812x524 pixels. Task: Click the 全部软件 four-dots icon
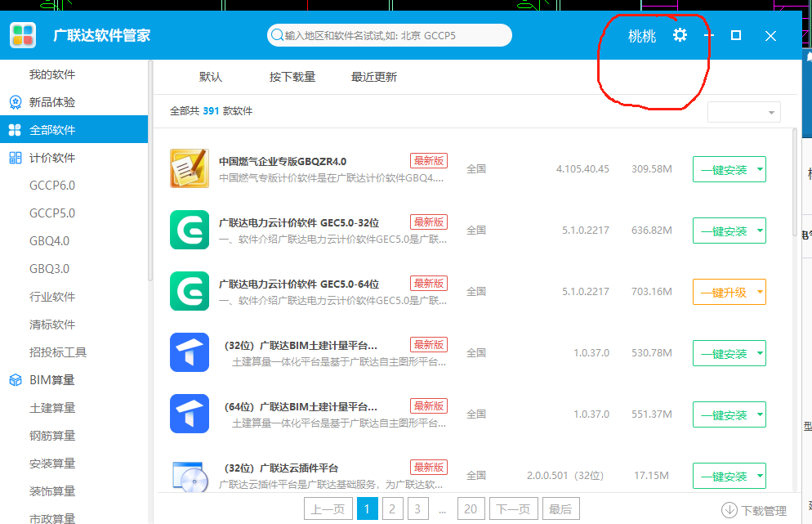(15, 130)
